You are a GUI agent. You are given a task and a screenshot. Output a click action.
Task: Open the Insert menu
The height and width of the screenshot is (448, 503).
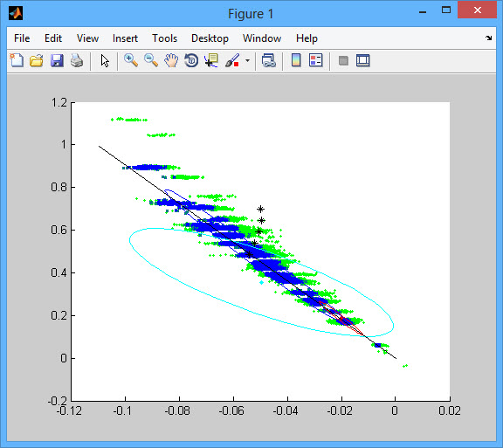(x=125, y=38)
